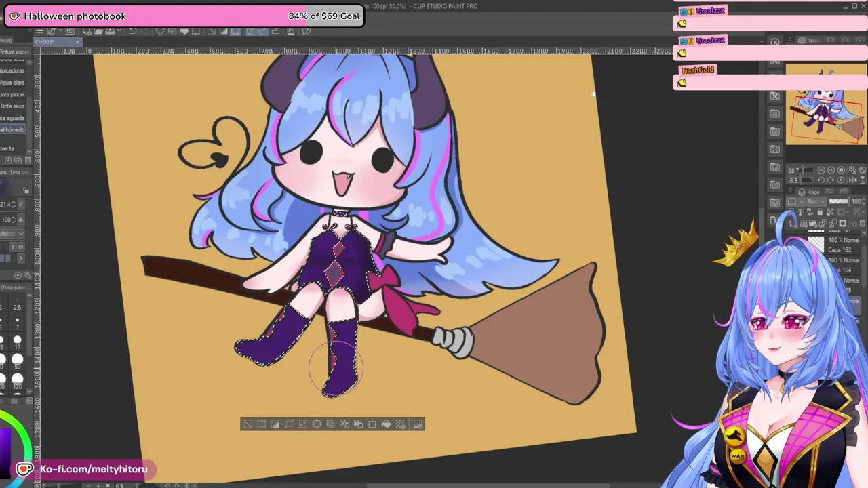Select Salpicaduras sub tool
This screenshot has height=488, width=868.
point(12,70)
